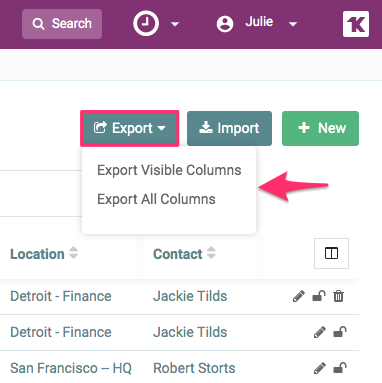Delete the first Jackie Tilds row

coord(338,296)
